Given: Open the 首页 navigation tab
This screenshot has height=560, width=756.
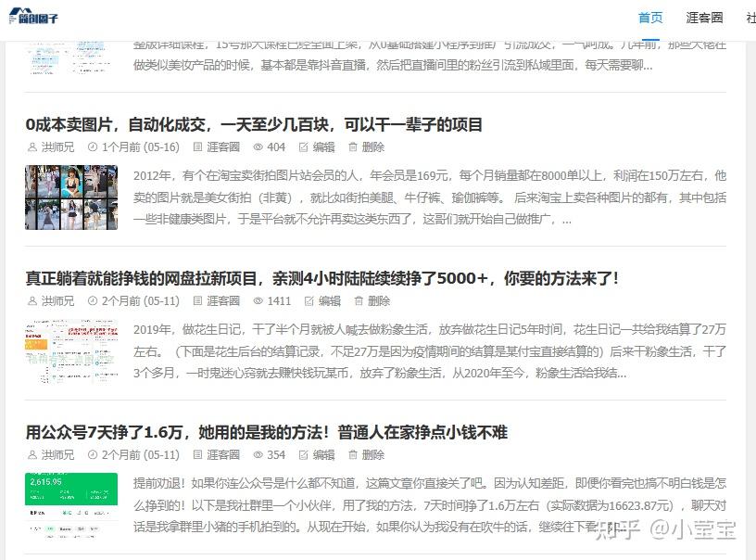Looking at the screenshot, I should [x=650, y=18].
